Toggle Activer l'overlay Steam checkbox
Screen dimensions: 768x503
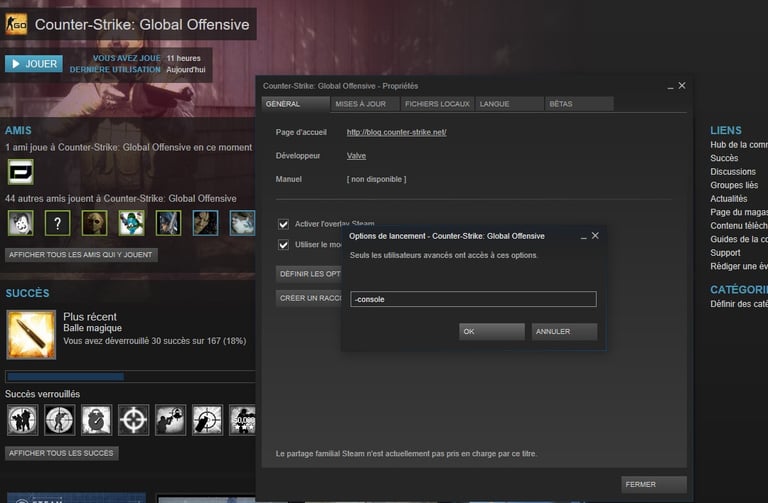(283, 224)
